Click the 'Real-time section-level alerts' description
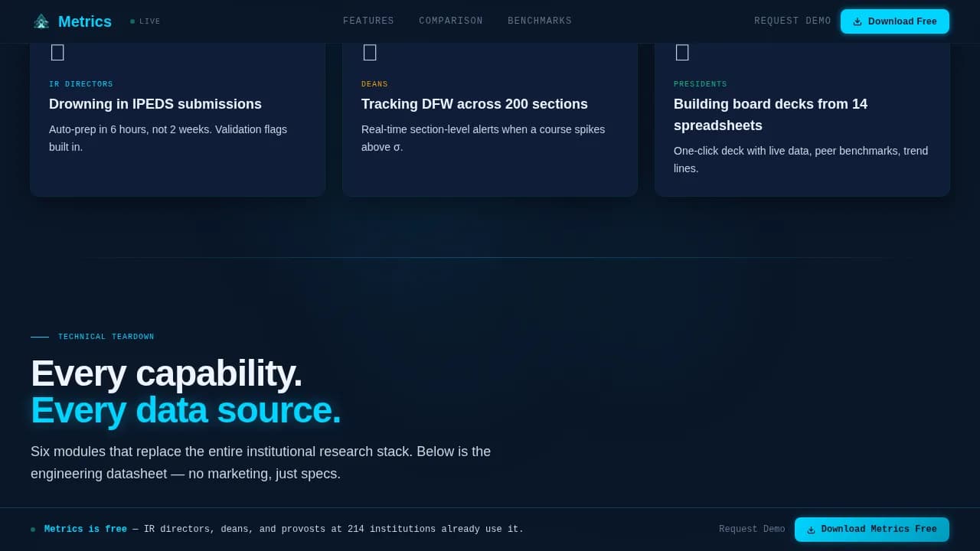The width and height of the screenshot is (980, 551). pyautogui.click(x=483, y=138)
